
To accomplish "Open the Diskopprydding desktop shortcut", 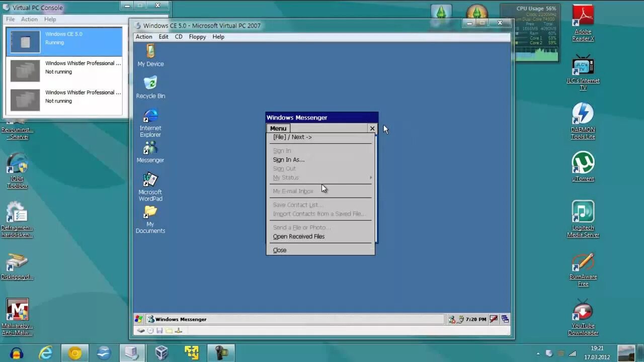I will (x=18, y=267).
